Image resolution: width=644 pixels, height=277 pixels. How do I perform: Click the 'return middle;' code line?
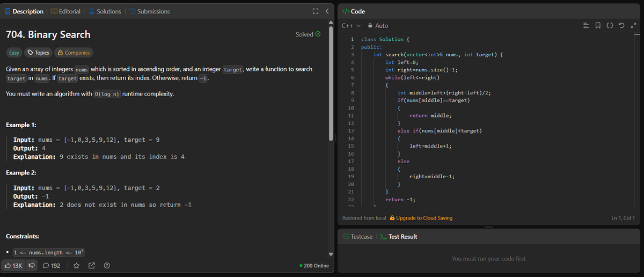(430, 116)
